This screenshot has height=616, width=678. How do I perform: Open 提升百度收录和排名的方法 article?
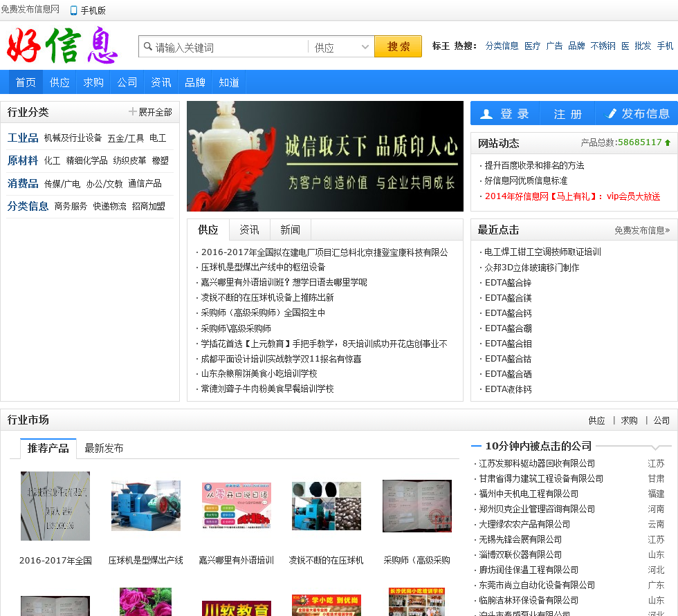534,165
